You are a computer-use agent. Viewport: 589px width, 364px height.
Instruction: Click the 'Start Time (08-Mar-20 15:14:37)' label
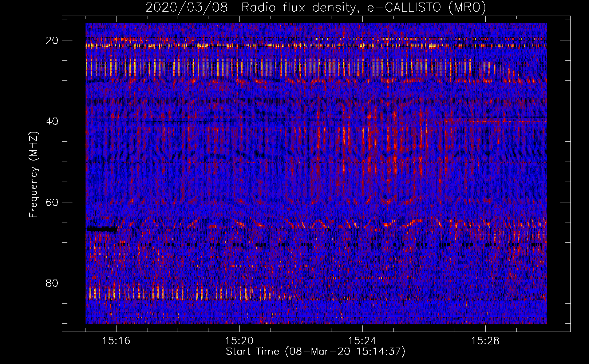coord(316,352)
